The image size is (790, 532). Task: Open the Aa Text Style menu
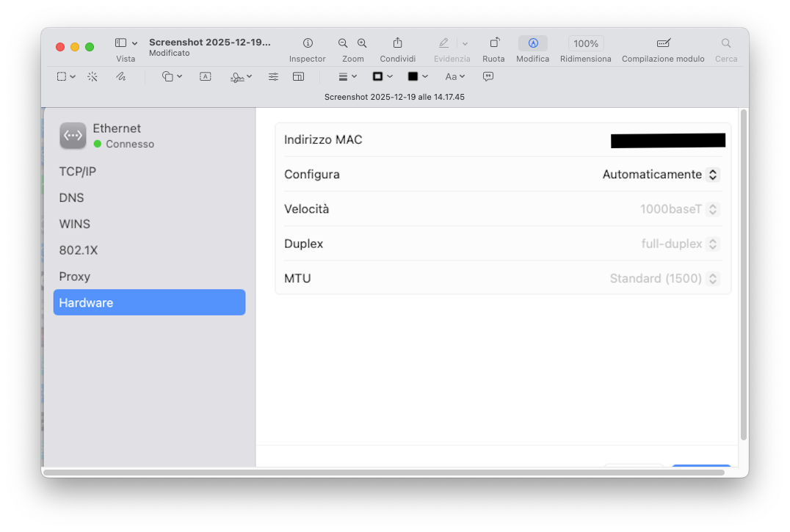coord(454,76)
